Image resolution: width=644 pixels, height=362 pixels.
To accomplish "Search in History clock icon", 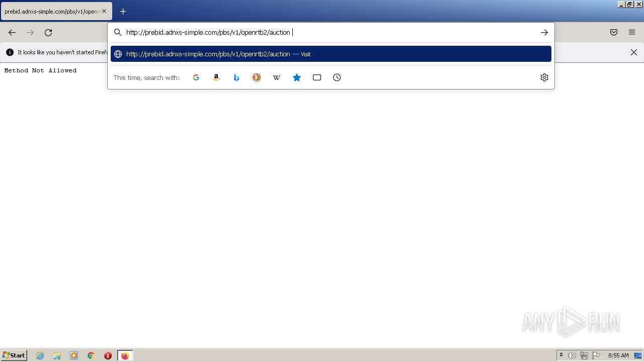I will [x=337, y=77].
